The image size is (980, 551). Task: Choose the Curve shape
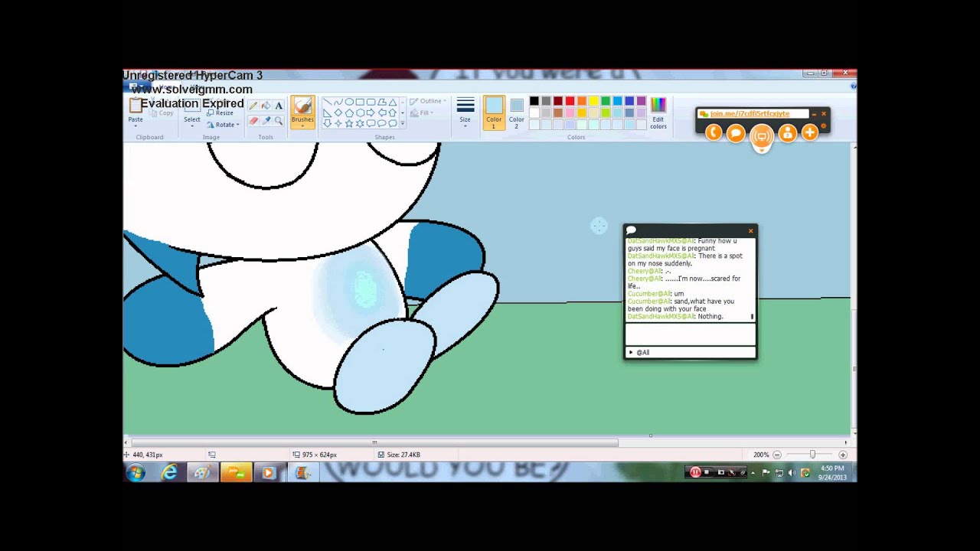tap(338, 102)
